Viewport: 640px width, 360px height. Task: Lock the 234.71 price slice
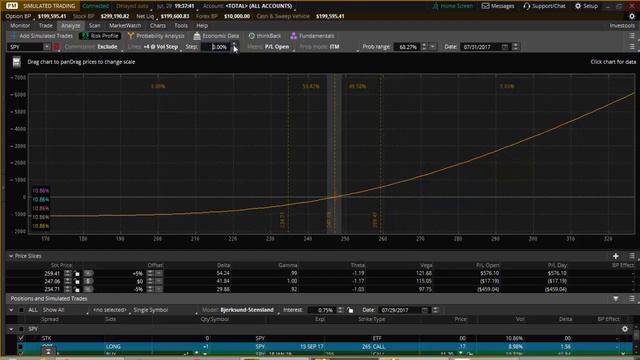(77, 289)
